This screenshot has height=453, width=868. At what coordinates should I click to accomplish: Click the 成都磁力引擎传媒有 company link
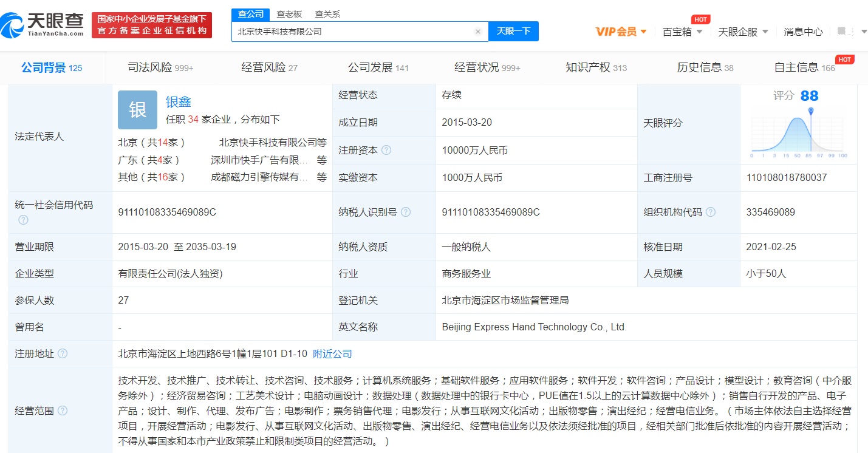(x=259, y=177)
